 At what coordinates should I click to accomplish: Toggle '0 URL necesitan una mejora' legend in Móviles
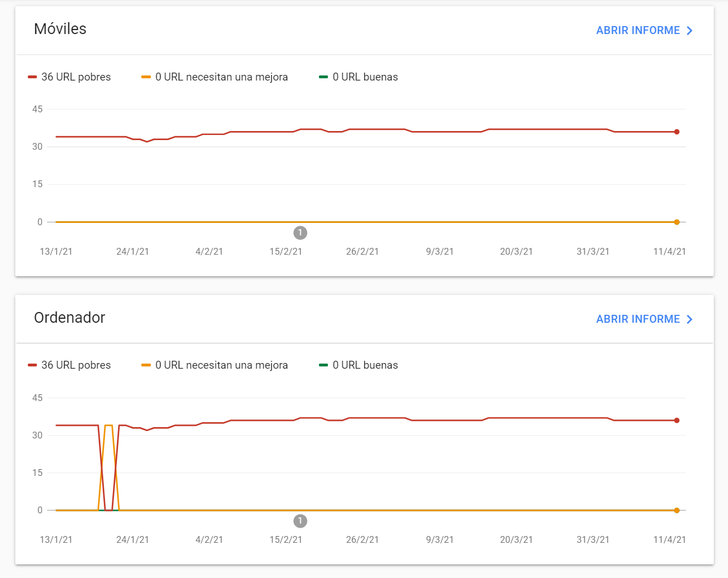point(214,77)
